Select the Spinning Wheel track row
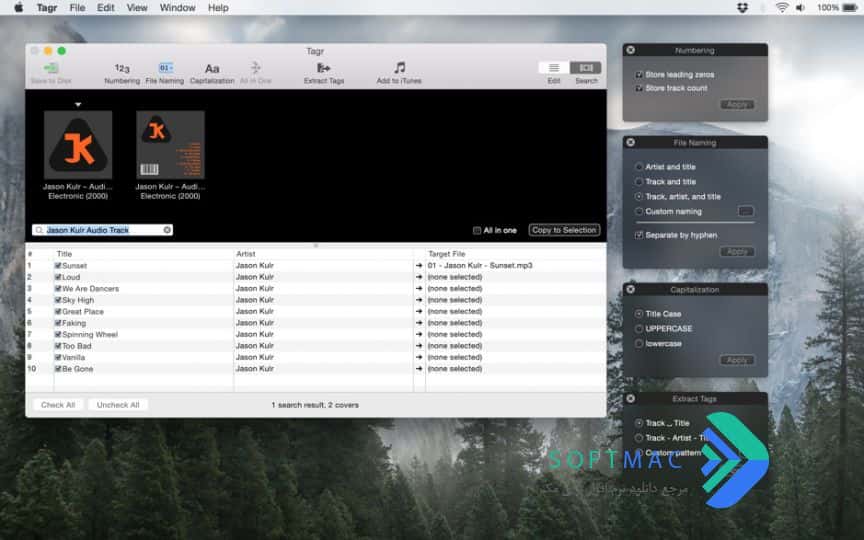864x540 pixels. point(316,334)
